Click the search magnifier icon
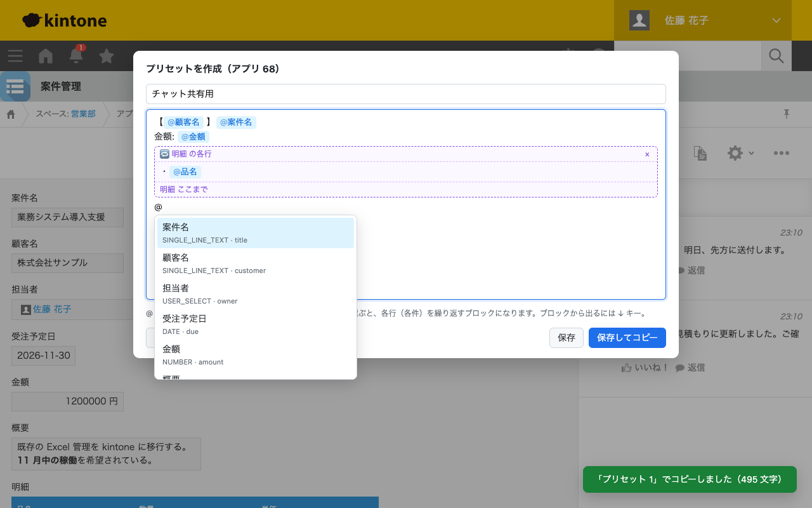Viewport: 812px width, 508px height. pos(776,56)
